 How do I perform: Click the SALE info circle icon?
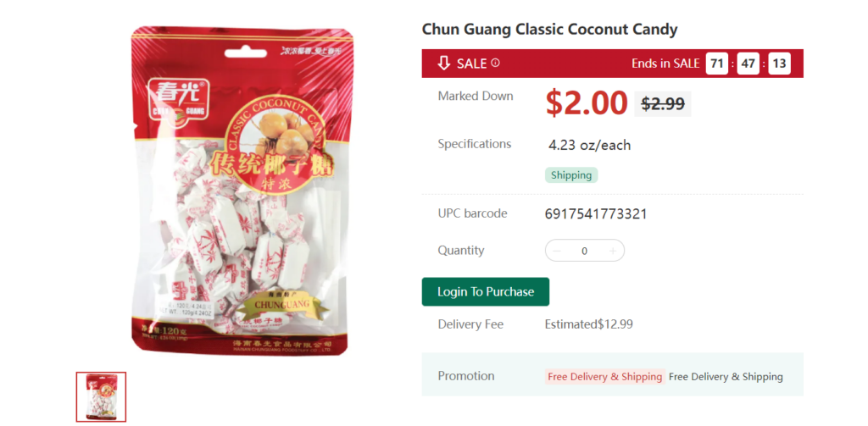[x=495, y=63]
